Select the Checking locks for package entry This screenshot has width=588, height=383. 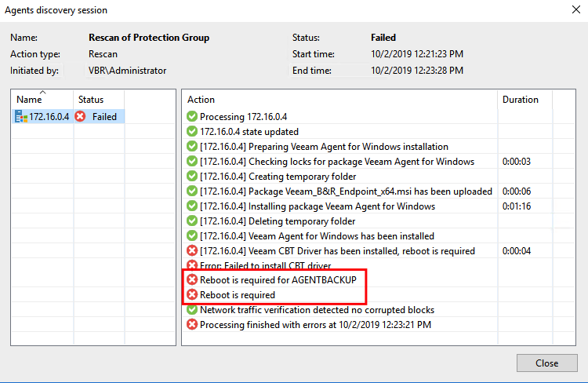[336, 162]
